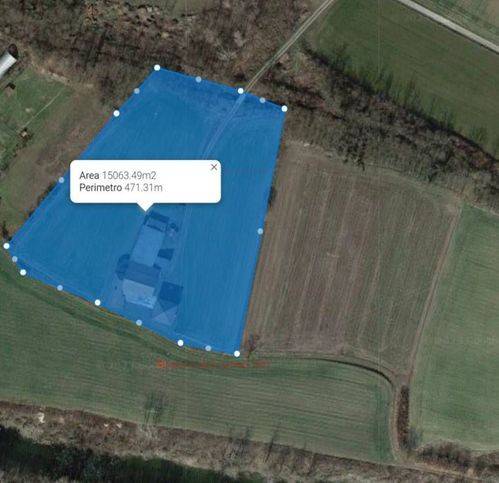This screenshot has height=483, width=499.
Task: Click the faded midpoint handle on long left edge
Action: [x=61, y=180]
